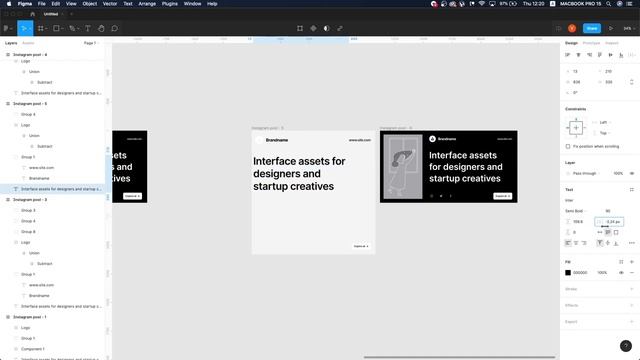
Task: Select the Text tool
Action: coord(88,29)
